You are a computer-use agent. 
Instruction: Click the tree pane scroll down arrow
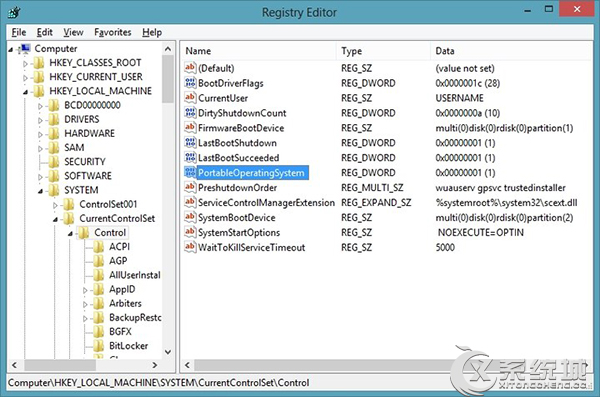(168, 352)
